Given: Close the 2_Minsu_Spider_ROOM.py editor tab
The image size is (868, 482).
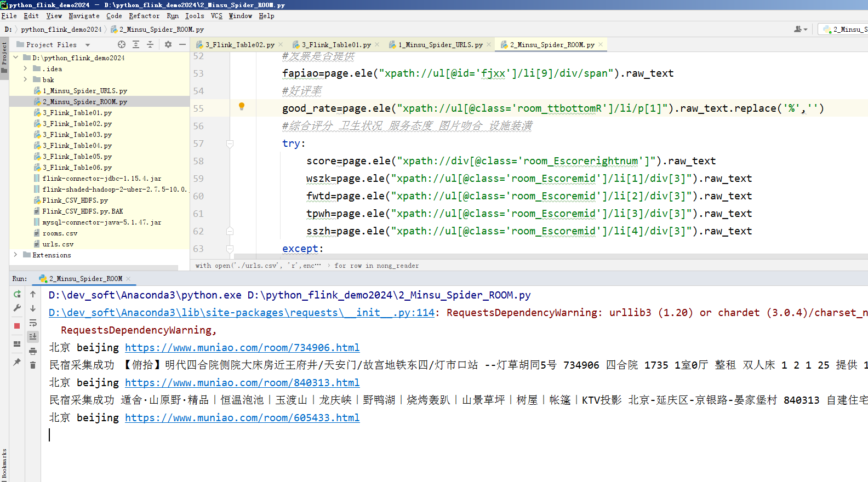Looking at the screenshot, I should coord(601,45).
